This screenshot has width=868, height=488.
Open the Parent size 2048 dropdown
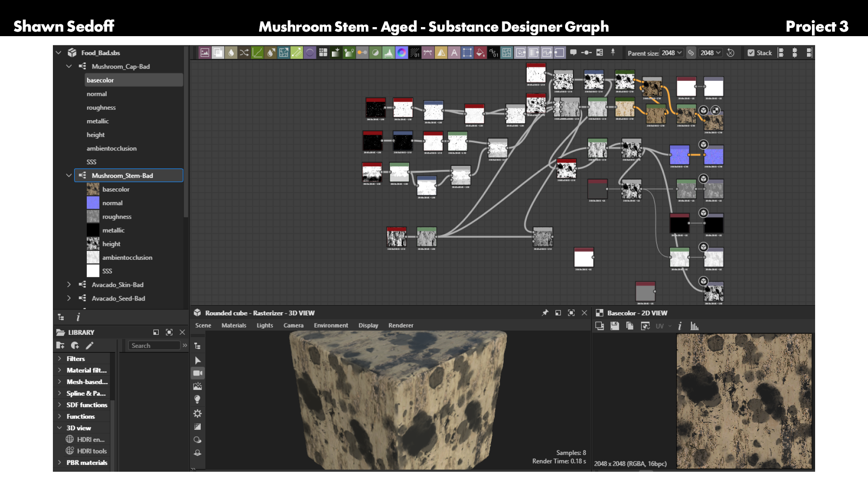[671, 53]
